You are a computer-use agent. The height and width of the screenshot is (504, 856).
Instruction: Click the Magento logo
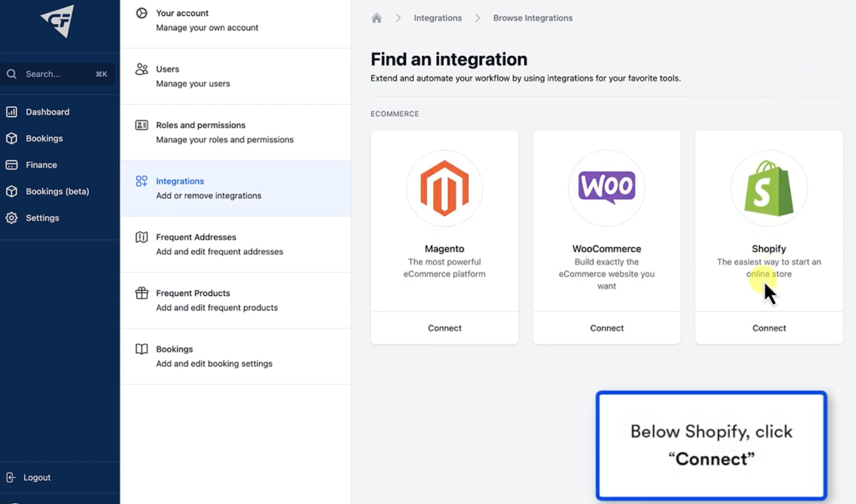444,188
